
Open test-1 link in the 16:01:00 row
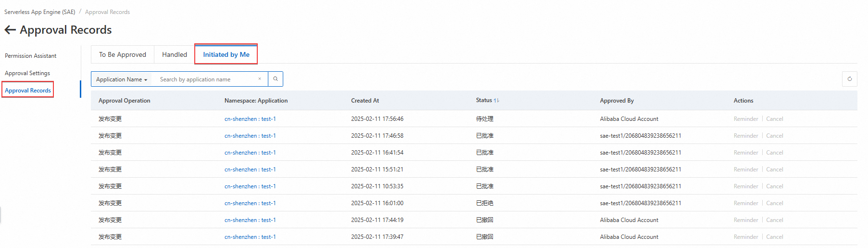click(x=250, y=203)
